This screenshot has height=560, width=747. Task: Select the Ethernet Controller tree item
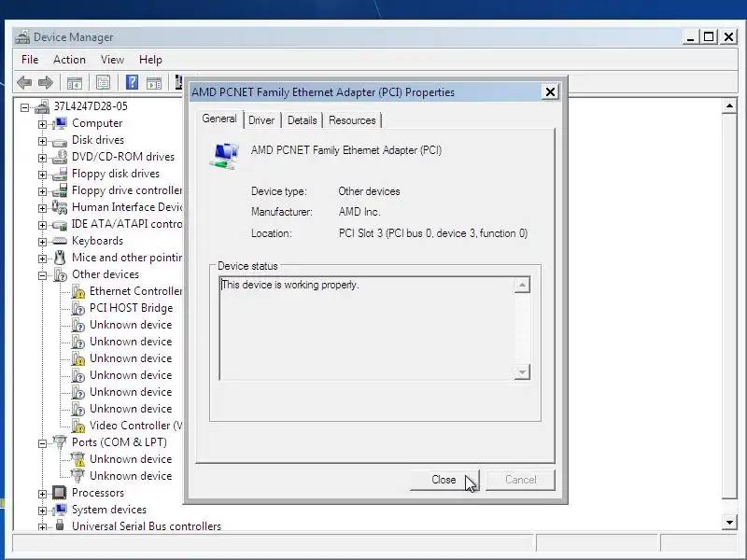[135, 291]
